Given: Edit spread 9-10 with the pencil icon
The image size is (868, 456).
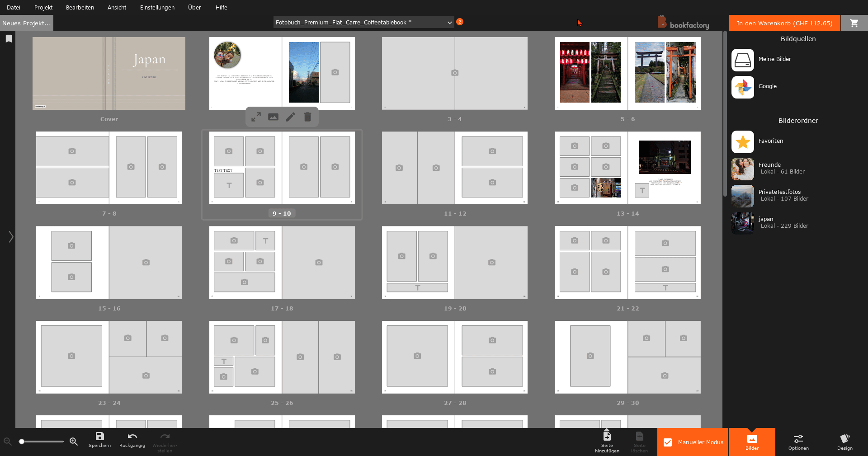Looking at the screenshot, I should pos(290,117).
